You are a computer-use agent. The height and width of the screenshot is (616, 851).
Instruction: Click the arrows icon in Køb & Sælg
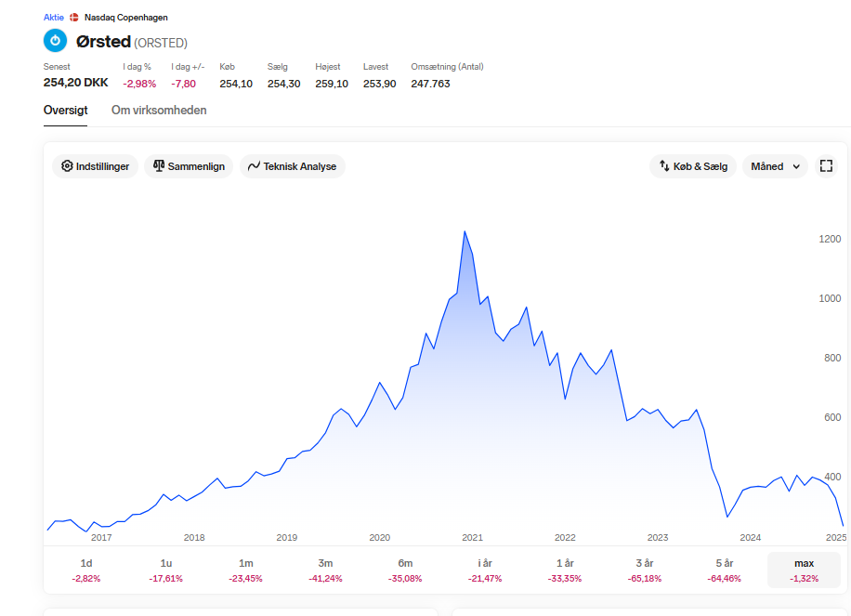664,166
